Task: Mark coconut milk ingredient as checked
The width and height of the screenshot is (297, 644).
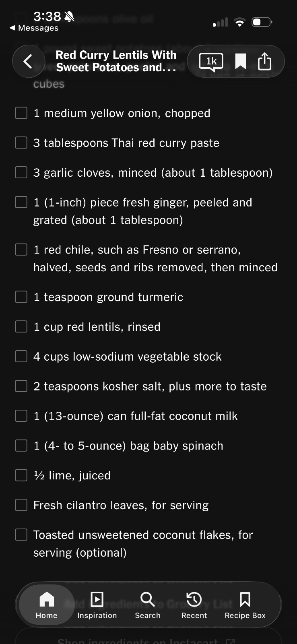Action: click(21, 416)
